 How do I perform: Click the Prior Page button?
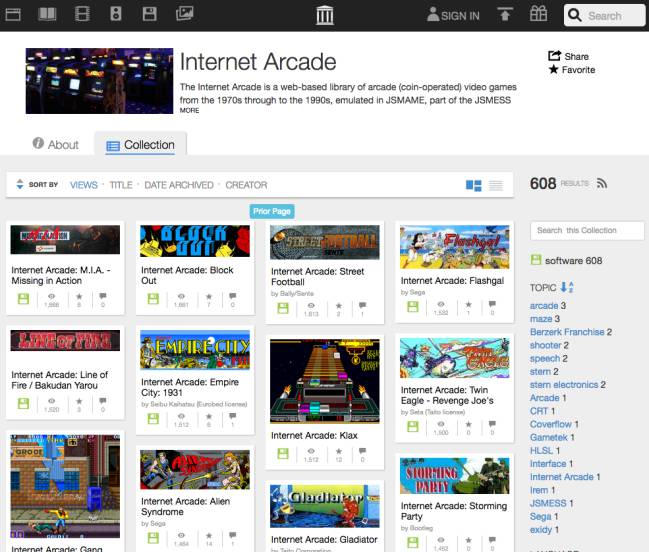point(272,211)
